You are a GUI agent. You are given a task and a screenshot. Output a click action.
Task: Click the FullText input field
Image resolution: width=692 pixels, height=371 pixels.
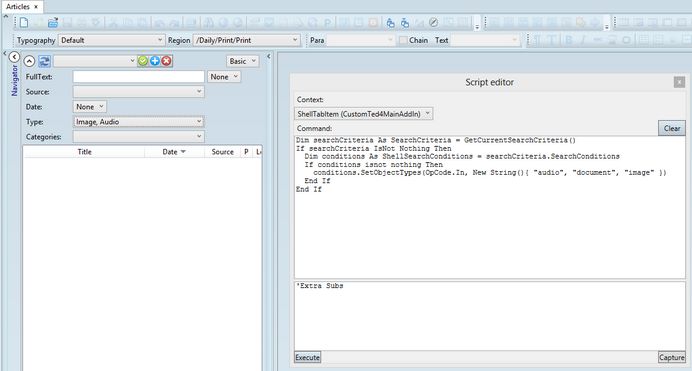click(139, 77)
